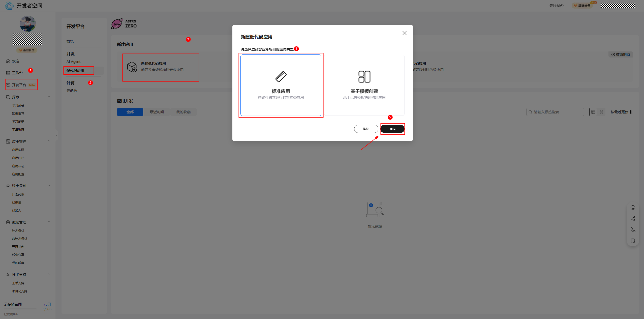644x319 pixels.
Task: Collapse the 应用管理 sidebar section
Action: coord(49,141)
